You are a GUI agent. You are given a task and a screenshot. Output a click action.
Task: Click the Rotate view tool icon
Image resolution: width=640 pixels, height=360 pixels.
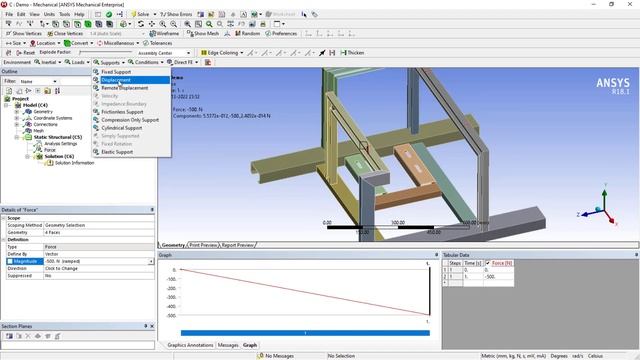[141, 24]
